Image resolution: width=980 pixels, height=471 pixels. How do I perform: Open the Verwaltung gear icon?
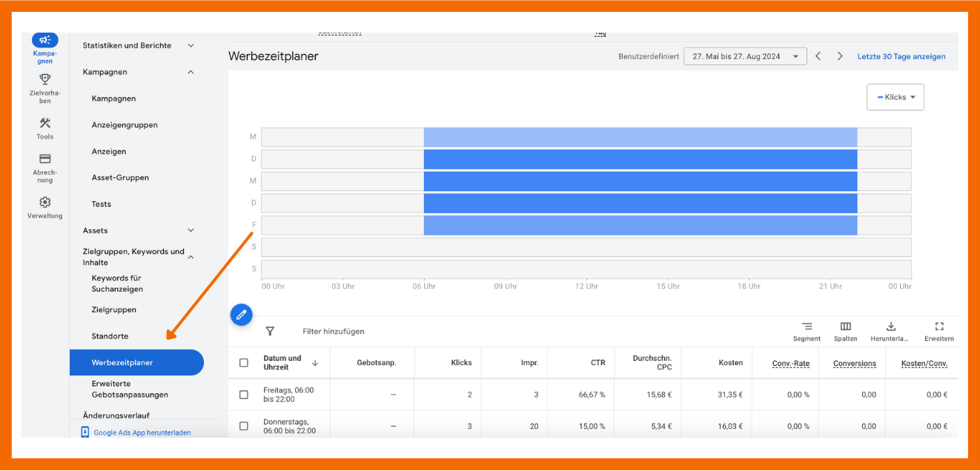pyautogui.click(x=44, y=202)
